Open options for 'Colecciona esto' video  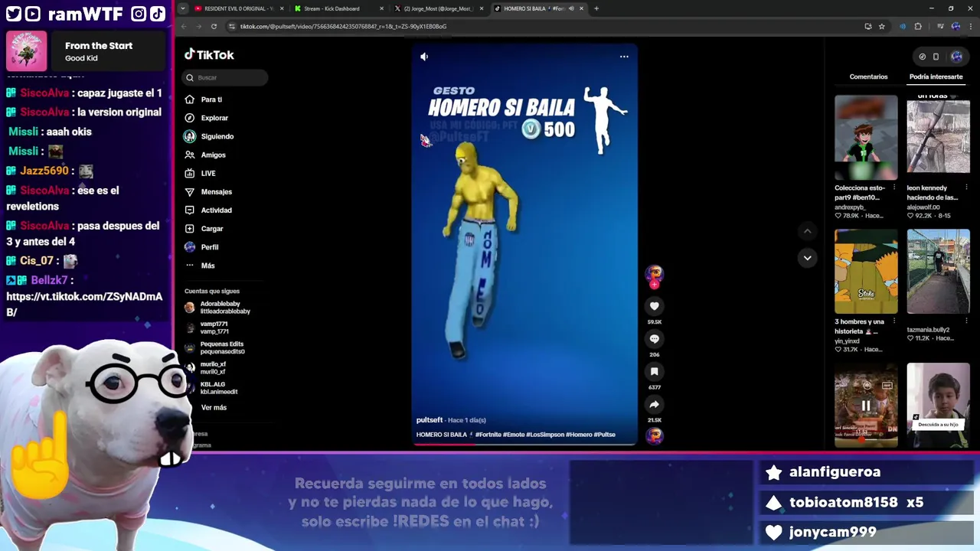click(x=894, y=187)
